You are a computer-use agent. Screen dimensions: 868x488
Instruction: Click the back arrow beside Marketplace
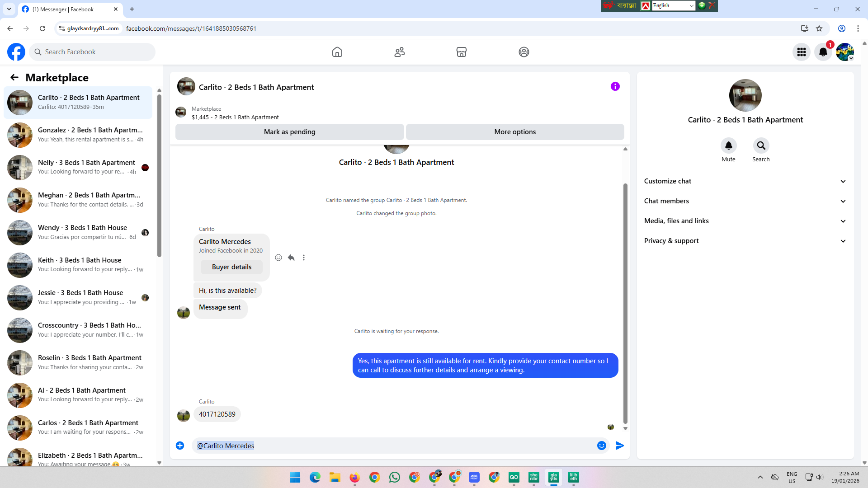point(14,77)
